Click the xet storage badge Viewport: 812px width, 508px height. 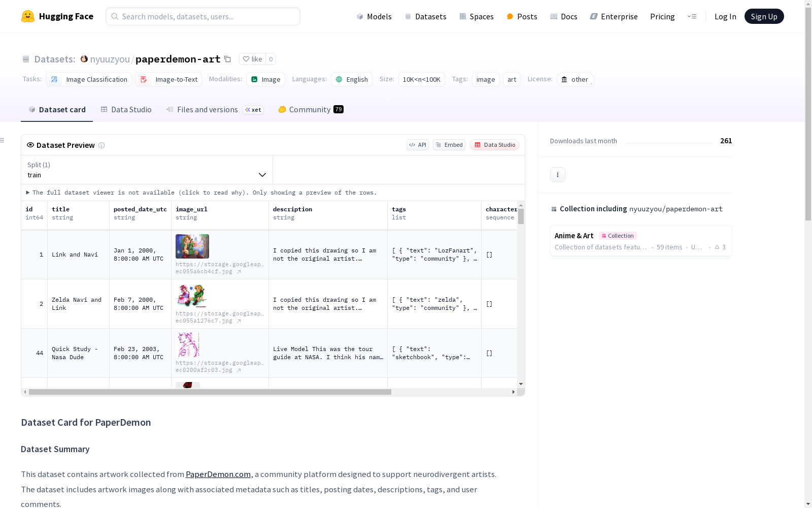[253, 110]
